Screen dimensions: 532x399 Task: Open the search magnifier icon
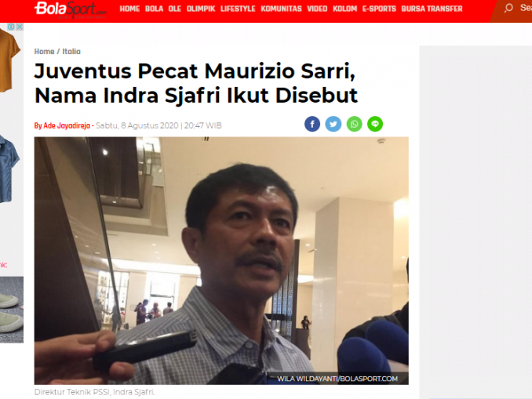point(508,8)
